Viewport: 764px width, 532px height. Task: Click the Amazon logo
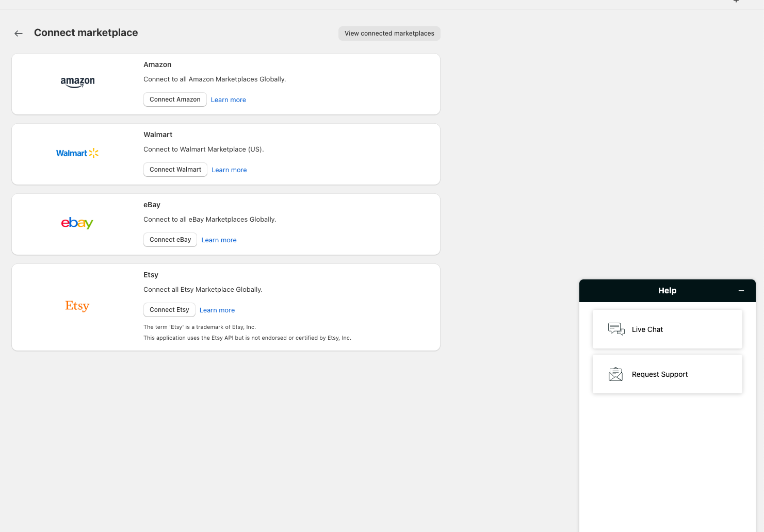coord(77,82)
